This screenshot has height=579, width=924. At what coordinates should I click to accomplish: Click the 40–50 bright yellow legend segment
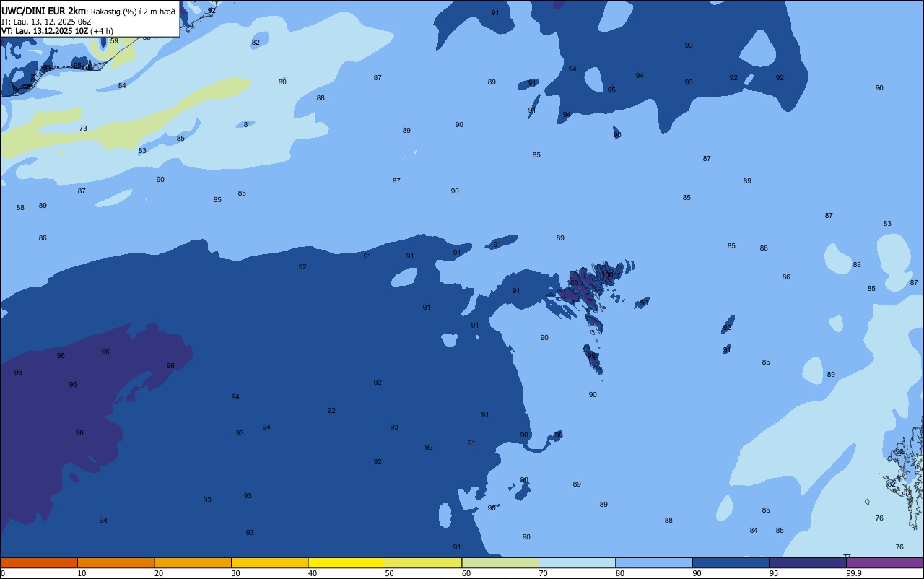click(x=346, y=562)
